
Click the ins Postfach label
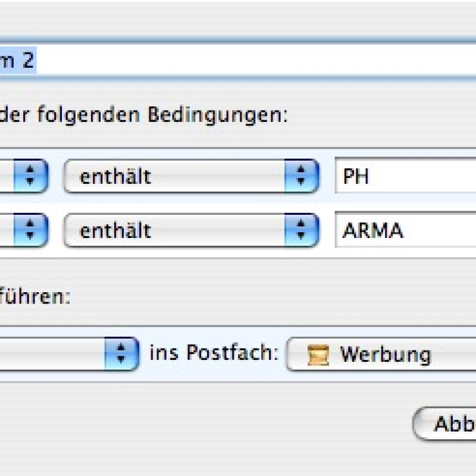[x=214, y=353]
